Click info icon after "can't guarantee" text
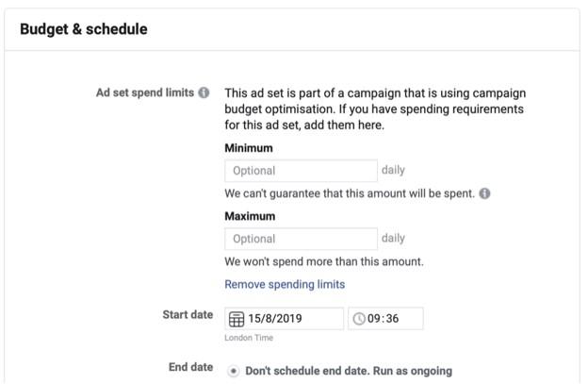Viewport: 588px width, 384px height. pyautogui.click(x=484, y=193)
